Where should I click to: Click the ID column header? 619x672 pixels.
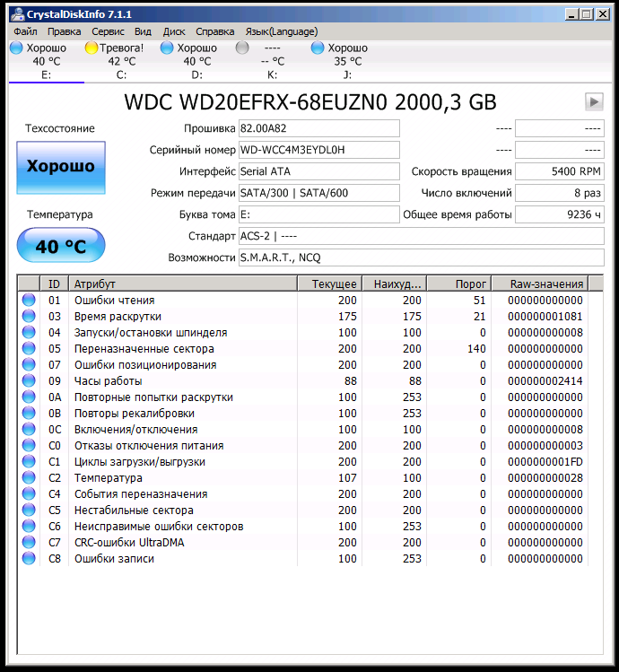[54, 284]
